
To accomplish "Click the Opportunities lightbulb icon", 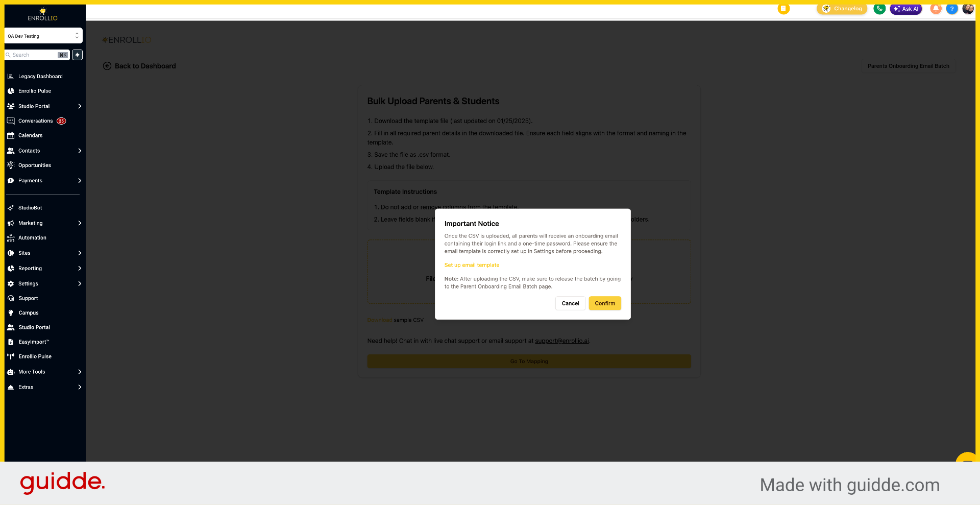I will click(x=11, y=165).
